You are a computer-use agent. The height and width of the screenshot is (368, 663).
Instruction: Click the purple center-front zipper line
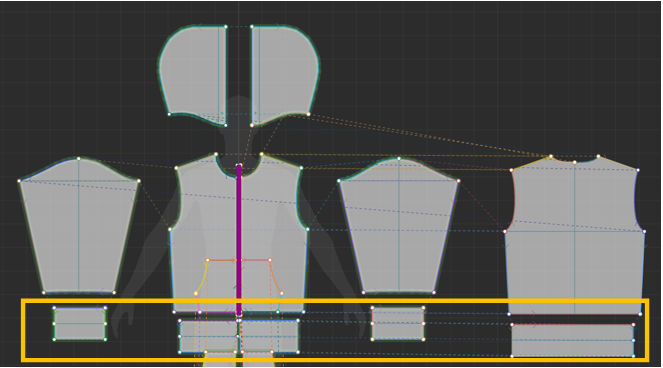coord(239,240)
